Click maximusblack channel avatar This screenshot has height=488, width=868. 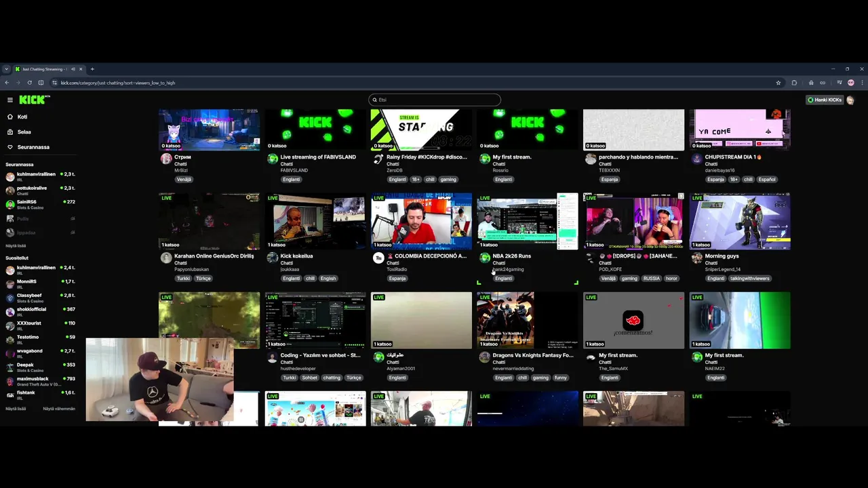coord(10,381)
